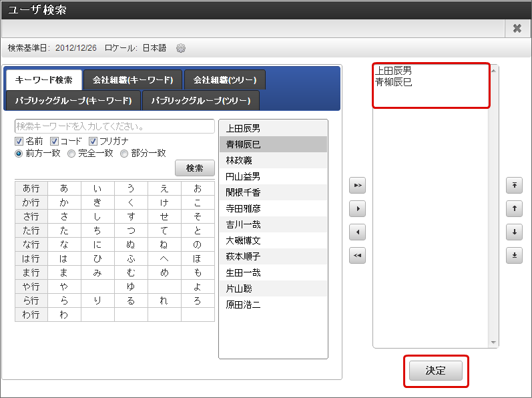Move selected user up one position
The height and width of the screenshot is (398, 532).
[x=515, y=208]
